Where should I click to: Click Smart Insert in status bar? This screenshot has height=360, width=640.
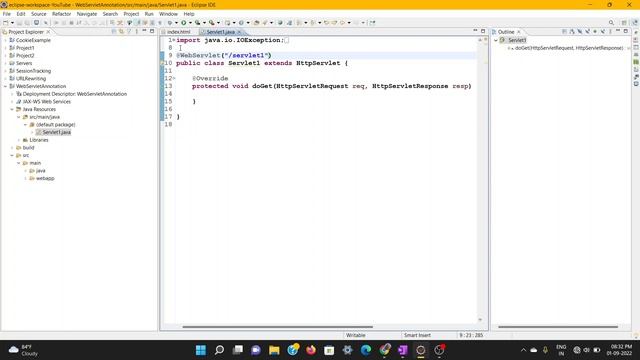pyautogui.click(x=417, y=335)
